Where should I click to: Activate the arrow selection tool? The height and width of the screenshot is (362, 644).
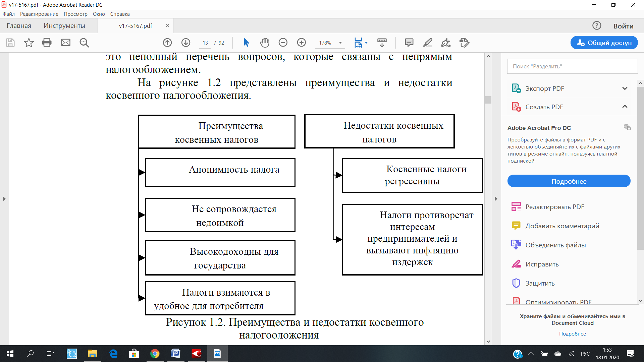click(246, 43)
